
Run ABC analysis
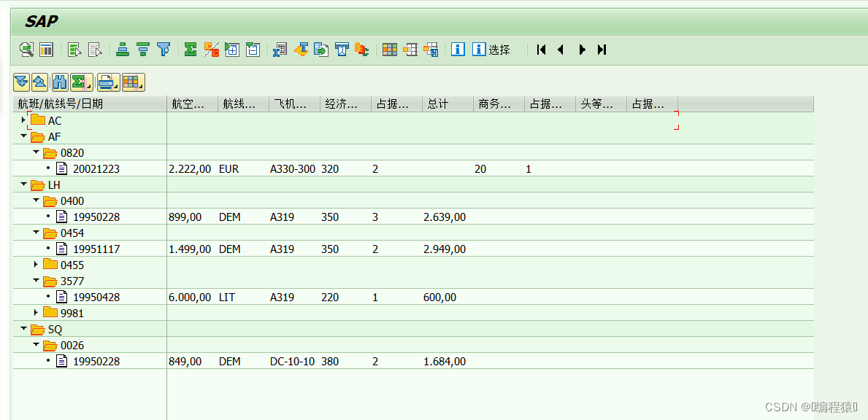click(362, 50)
